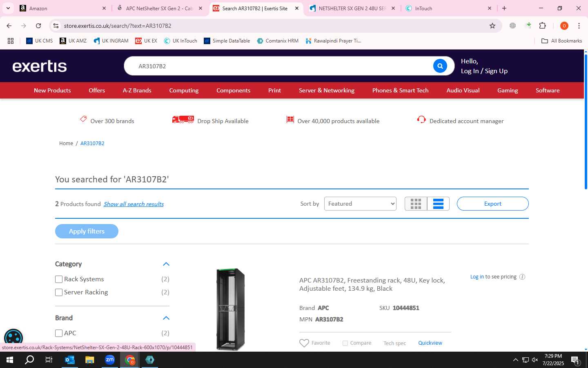Screen dimensions: 588x368
Task: Open tab search dropdown arrow
Action: (x=8, y=8)
